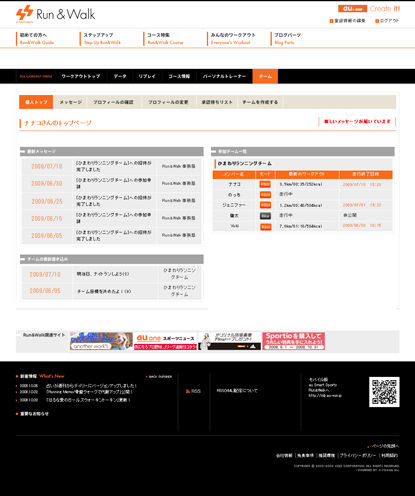Switch to the データ tab
The width and height of the screenshot is (415, 496).
pyautogui.click(x=120, y=76)
